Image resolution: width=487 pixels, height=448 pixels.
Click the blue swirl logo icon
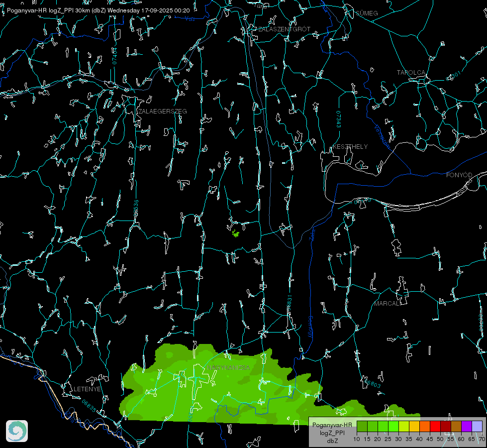click(x=17, y=431)
